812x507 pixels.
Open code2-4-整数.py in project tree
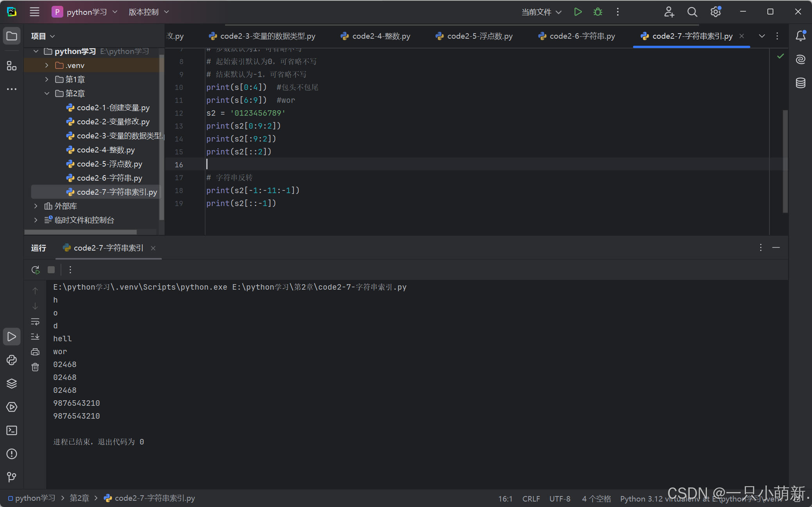[x=106, y=150]
